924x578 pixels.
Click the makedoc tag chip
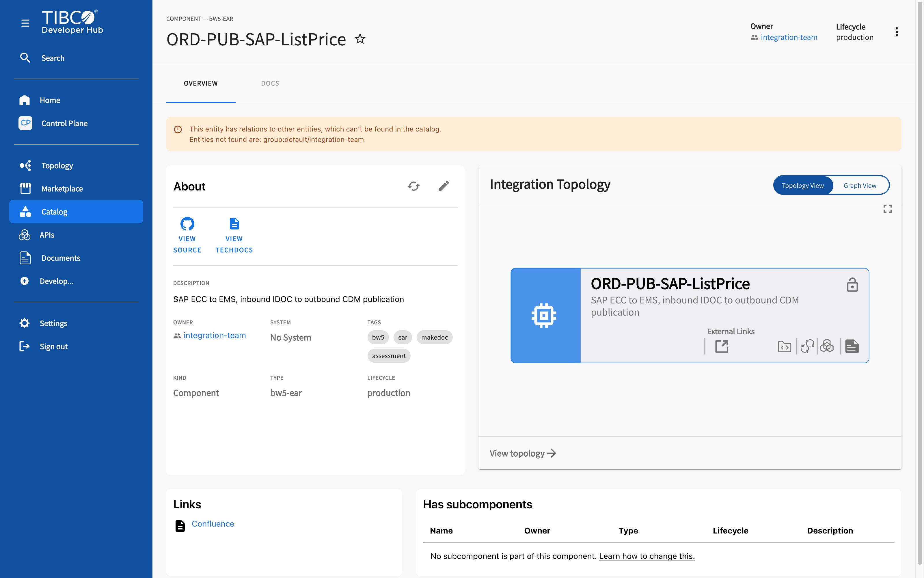(435, 337)
